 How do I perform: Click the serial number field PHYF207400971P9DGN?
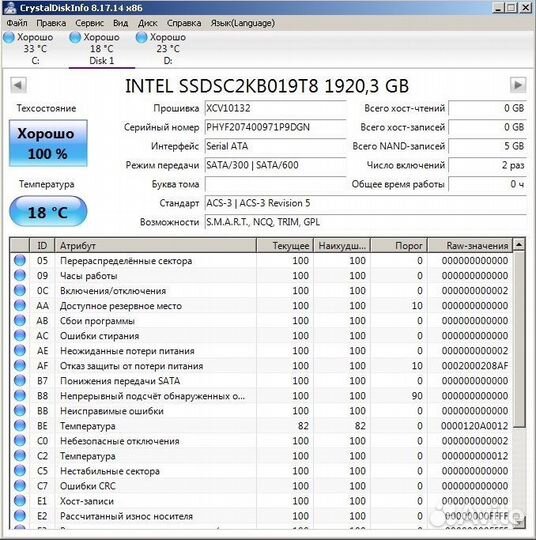[275, 127]
